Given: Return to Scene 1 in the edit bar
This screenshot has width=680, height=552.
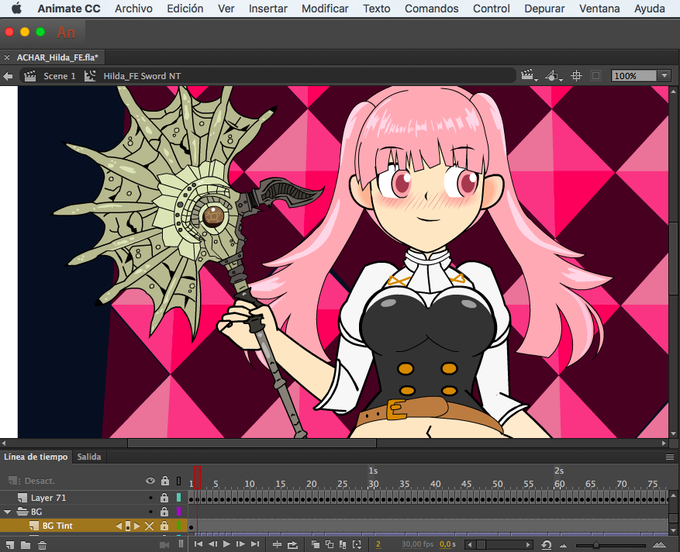Looking at the screenshot, I should 59,76.
